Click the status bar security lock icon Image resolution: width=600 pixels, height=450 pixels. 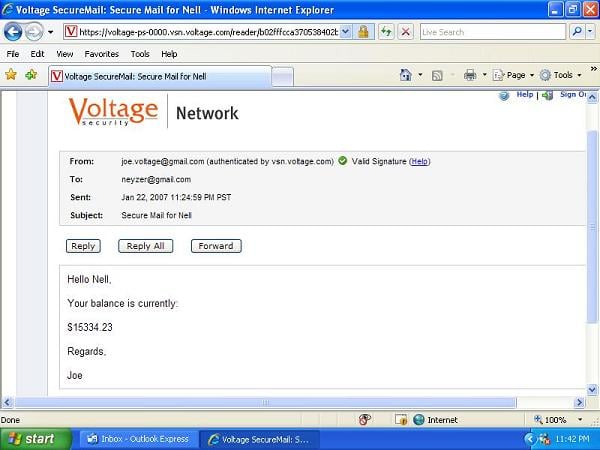(x=401, y=420)
